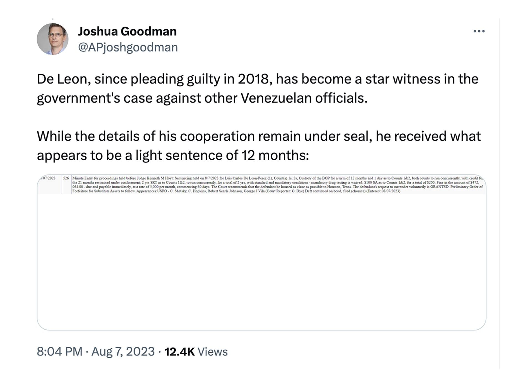Click "De Leon" at the tweet's start
Screen dimensions: 532x392
[x=63, y=79]
